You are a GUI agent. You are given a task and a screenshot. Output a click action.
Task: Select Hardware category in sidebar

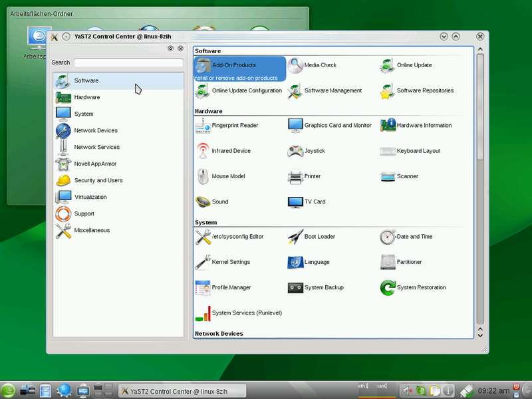tap(118, 97)
